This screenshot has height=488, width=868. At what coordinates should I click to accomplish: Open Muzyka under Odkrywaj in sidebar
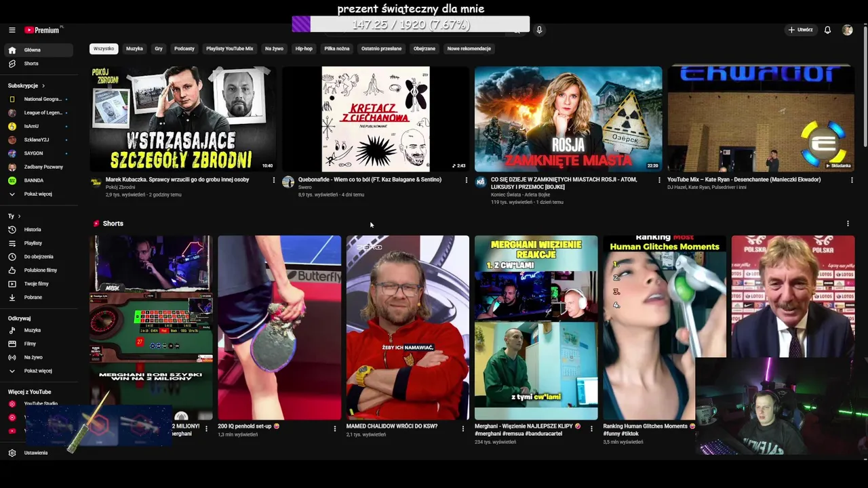click(39, 331)
